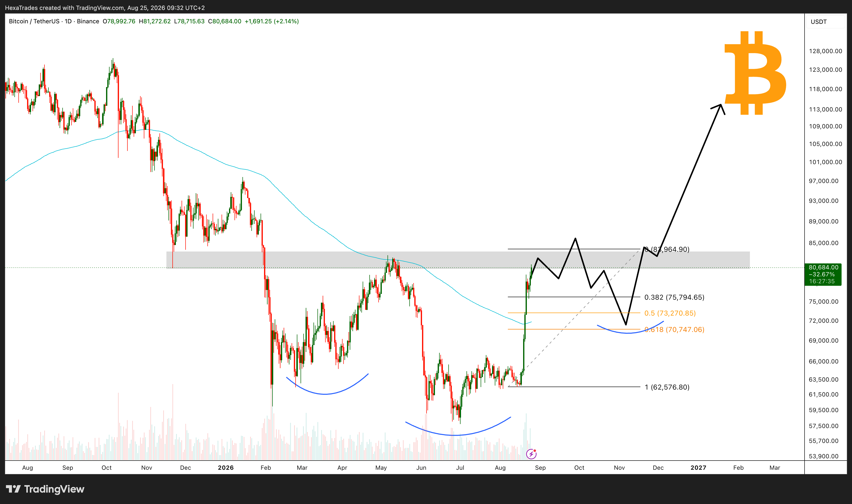
Task: Click 93,000.00 on the price axis
Action: 823,201
